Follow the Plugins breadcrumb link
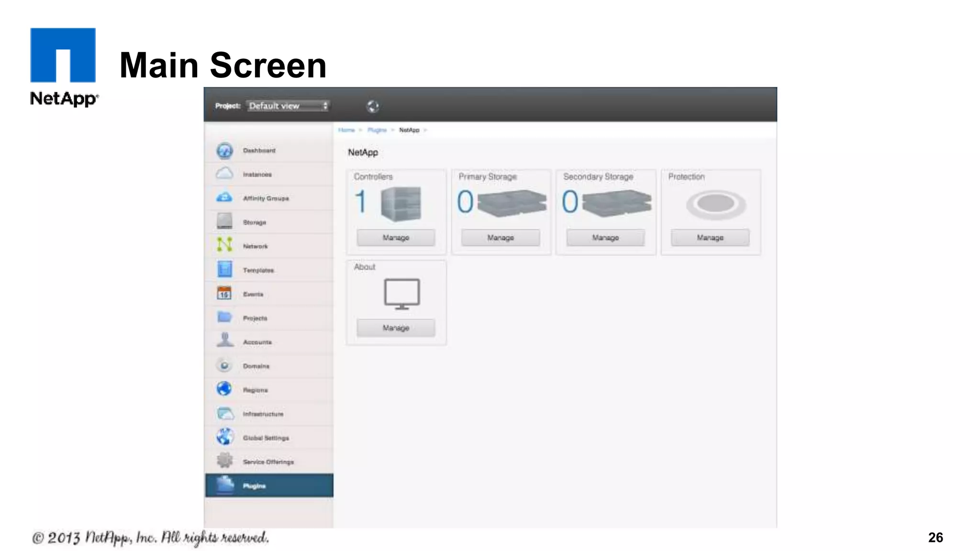The width and height of the screenshot is (980, 551). coord(377,130)
